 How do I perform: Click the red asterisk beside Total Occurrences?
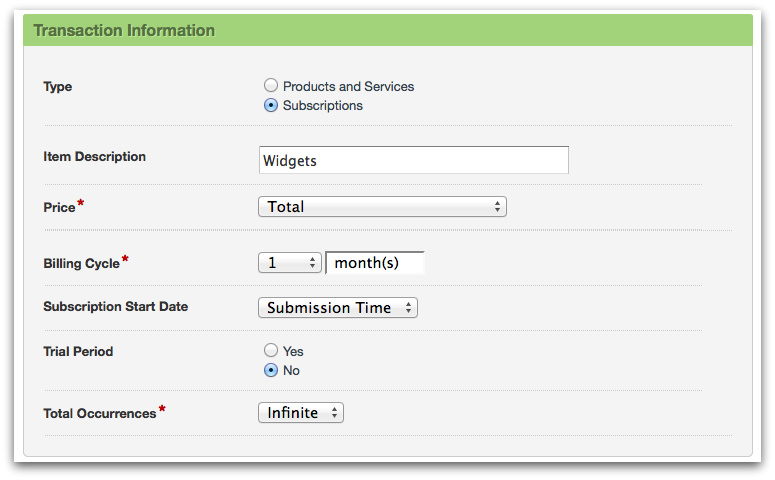pyautogui.click(x=162, y=410)
